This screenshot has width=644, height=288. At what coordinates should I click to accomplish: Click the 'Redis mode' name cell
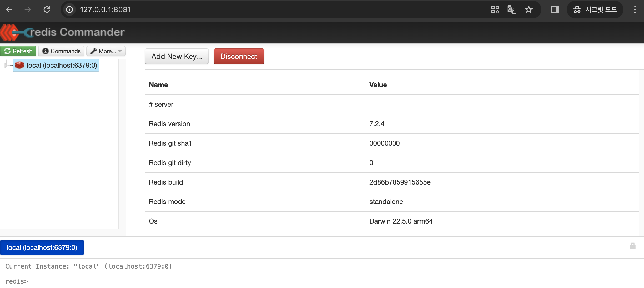point(167,202)
